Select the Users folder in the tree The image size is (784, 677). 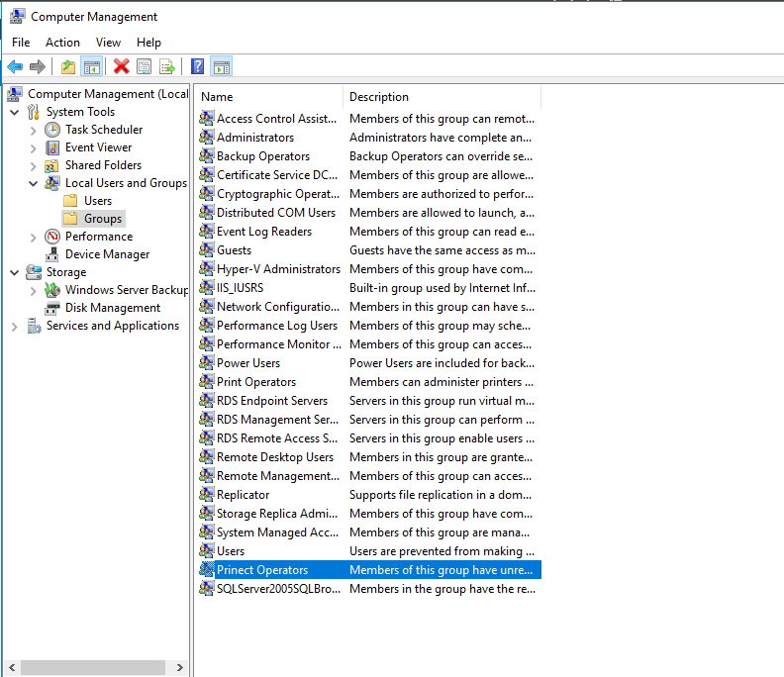pyautogui.click(x=97, y=201)
